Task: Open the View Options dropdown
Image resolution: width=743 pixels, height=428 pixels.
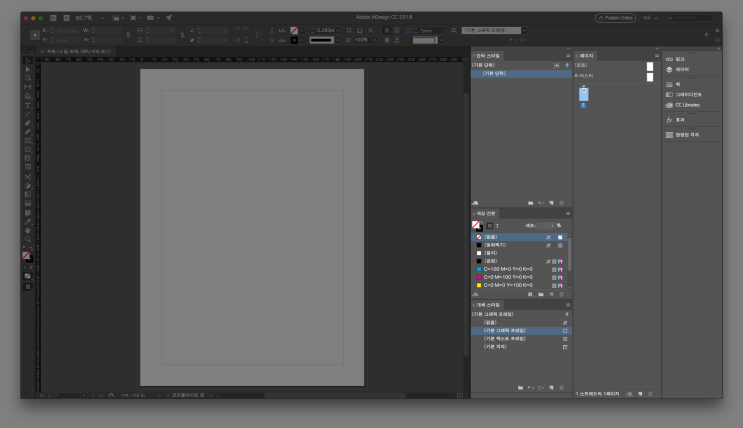Action: [x=118, y=18]
